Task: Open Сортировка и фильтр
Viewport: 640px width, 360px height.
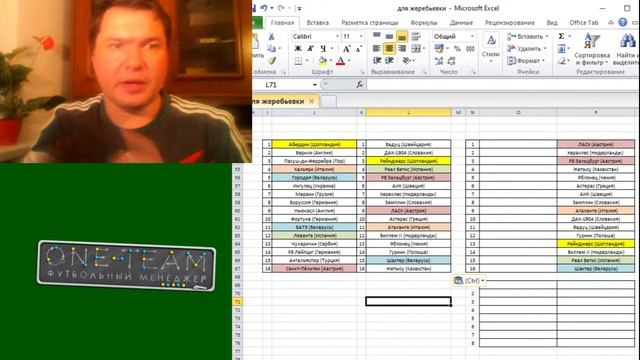Action: (x=592, y=49)
